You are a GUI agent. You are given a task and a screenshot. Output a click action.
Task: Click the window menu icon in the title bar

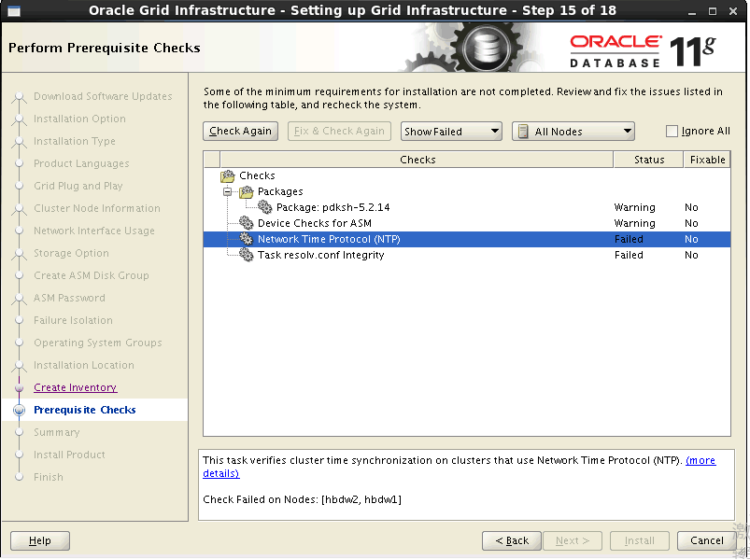[x=14, y=10]
